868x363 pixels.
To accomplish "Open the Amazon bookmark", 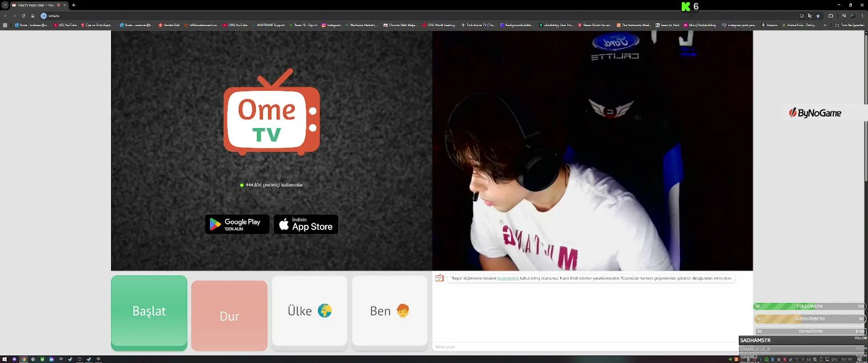I will [x=770, y=25].
